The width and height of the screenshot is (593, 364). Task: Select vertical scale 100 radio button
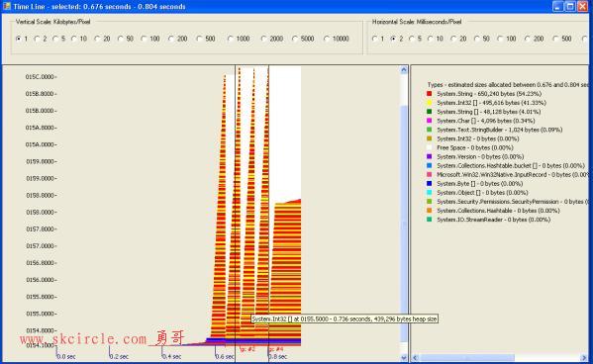pyautogui.click(x=145, y=39)
